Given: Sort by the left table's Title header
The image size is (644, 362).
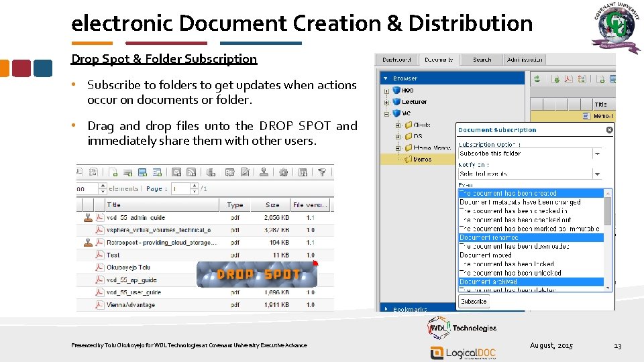Looking at the screenshot, I should point(162,205).
